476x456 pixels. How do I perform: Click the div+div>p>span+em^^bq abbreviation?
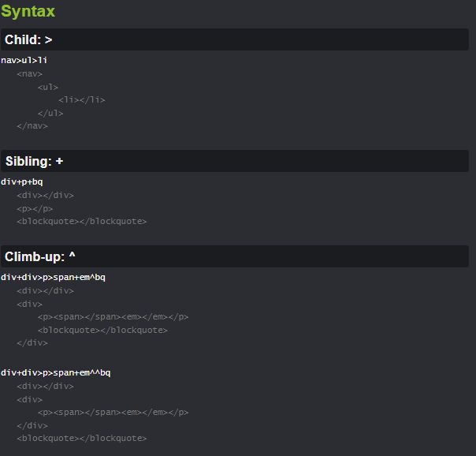55,372
